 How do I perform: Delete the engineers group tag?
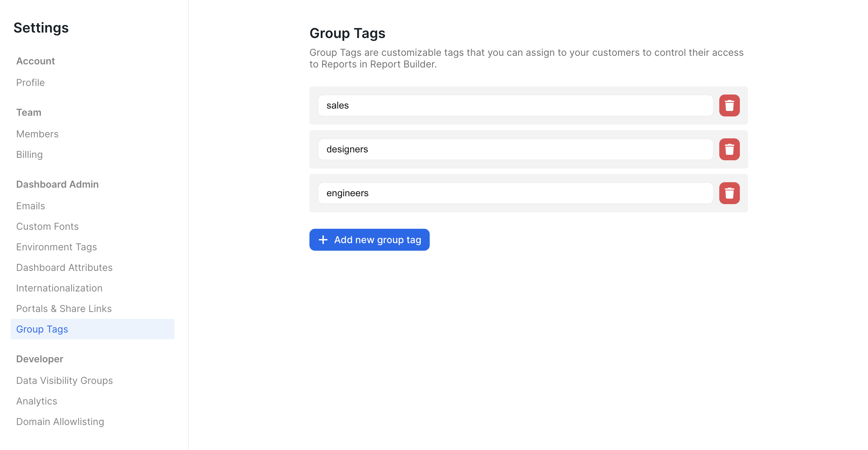[729, 193]
